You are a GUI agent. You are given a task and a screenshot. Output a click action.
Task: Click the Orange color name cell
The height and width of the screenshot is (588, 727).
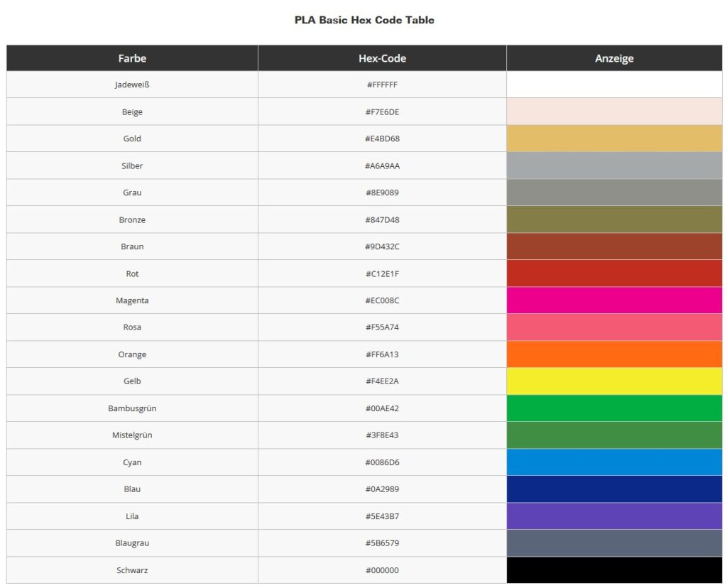click(x=132, y=354)
